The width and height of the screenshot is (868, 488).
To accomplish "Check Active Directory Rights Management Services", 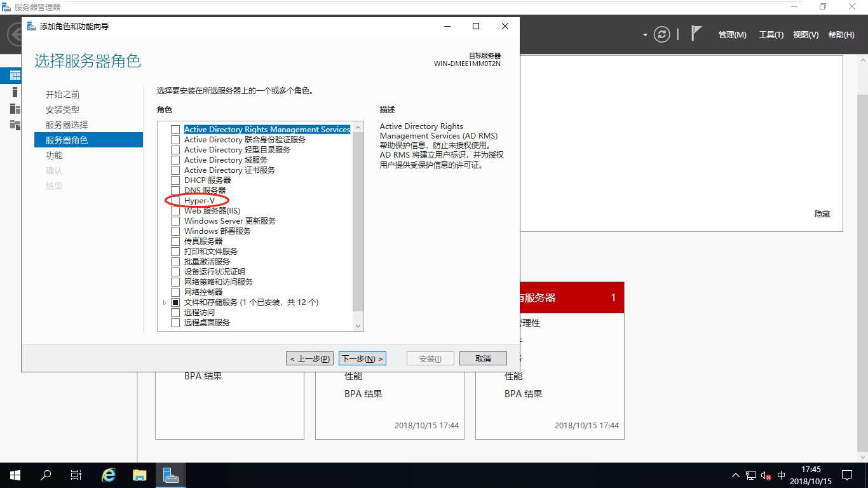I will [x=175, y=130].
